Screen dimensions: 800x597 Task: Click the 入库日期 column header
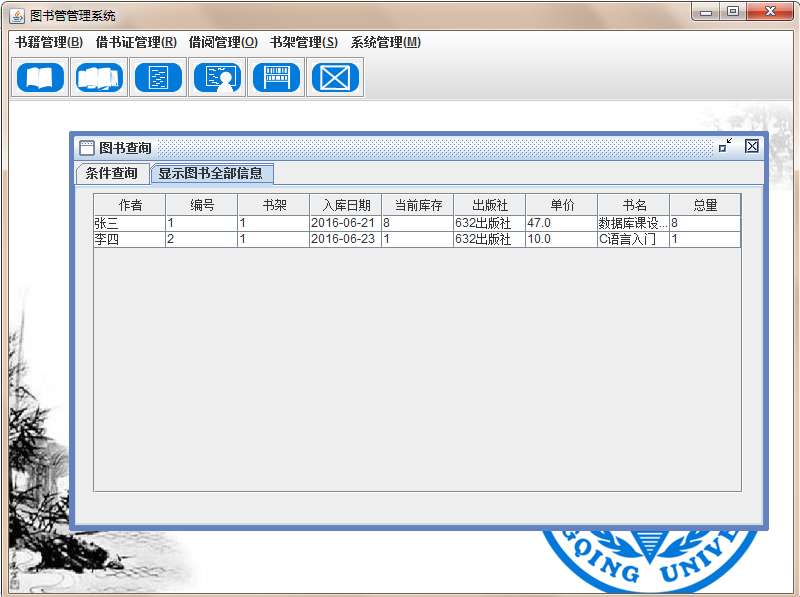point(345,205)
